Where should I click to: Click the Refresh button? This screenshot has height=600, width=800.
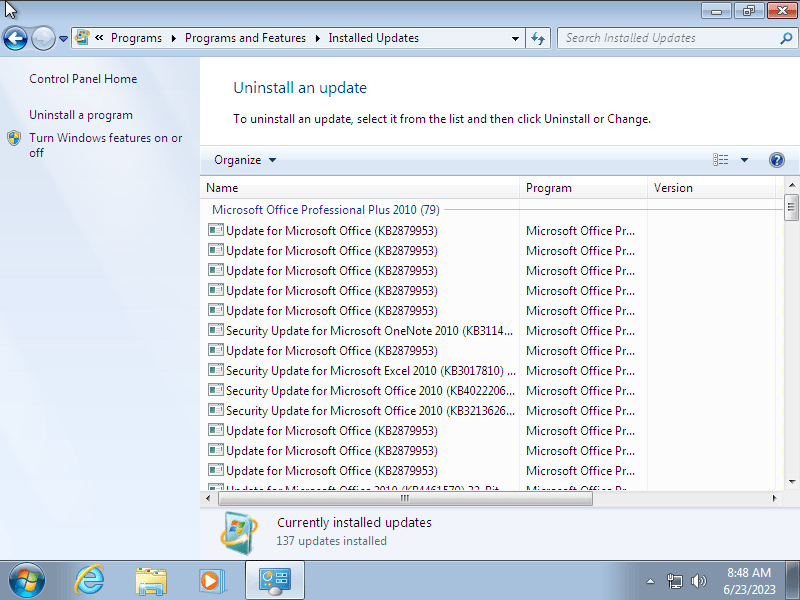coord(538,38)
